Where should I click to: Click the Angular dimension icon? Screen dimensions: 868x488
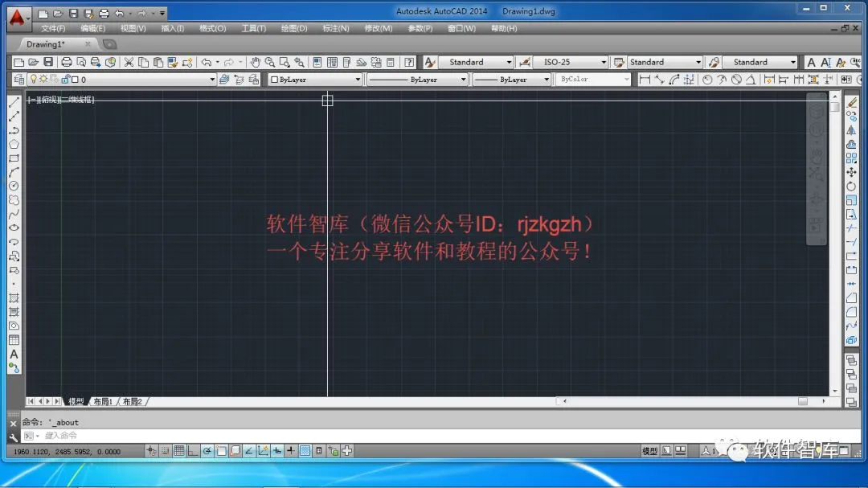point(751,80)
